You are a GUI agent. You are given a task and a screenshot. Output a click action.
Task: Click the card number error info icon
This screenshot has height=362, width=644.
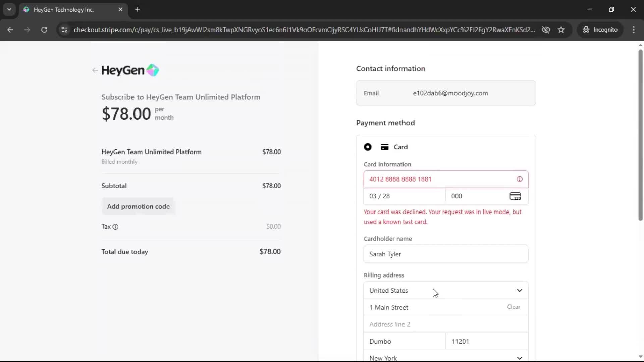(519, 179)
